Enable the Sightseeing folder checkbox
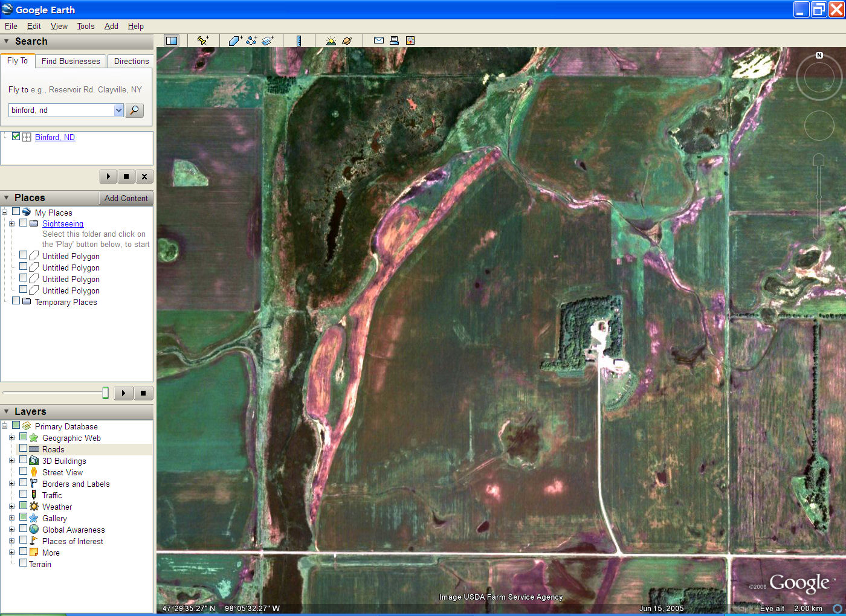The image size is (846, 616). [x=23, y=223]
